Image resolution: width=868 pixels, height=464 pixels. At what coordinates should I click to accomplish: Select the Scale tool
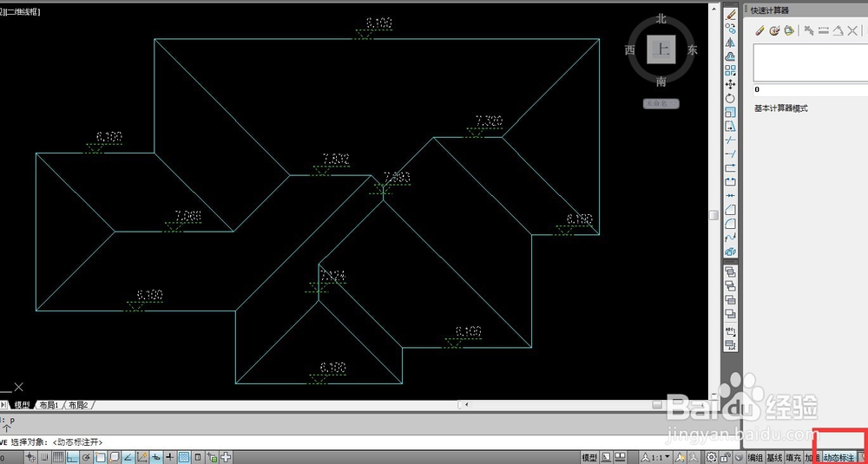pos(730,112)
